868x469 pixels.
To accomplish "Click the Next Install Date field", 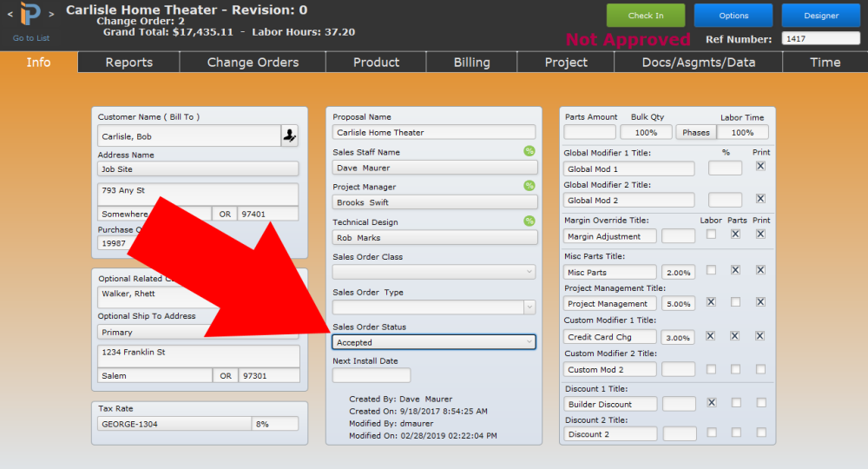I will pos(372,375).
